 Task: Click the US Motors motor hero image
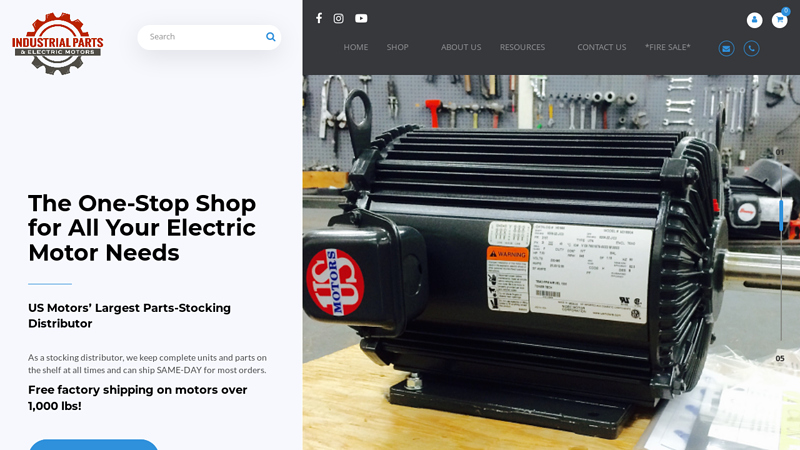tap(551, 263)
